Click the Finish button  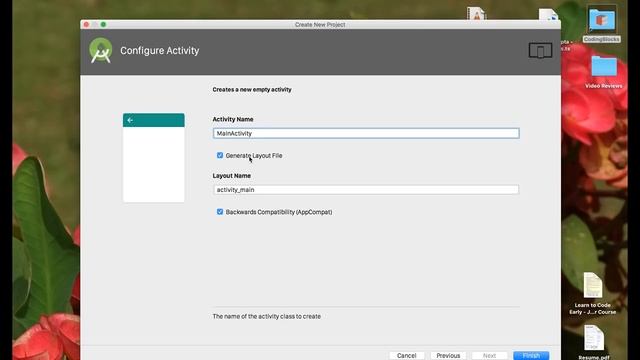tap(531, 356)
